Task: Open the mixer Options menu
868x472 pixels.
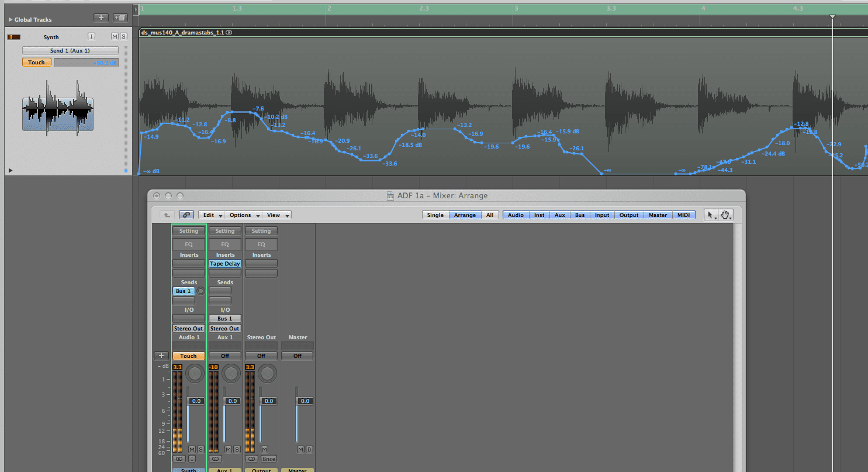Action: tap(243, 215)
